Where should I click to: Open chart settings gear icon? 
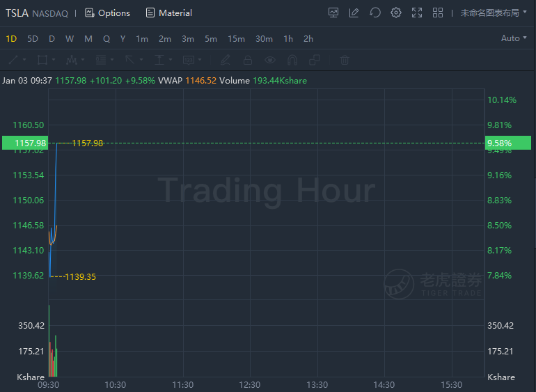pos(396,13)
